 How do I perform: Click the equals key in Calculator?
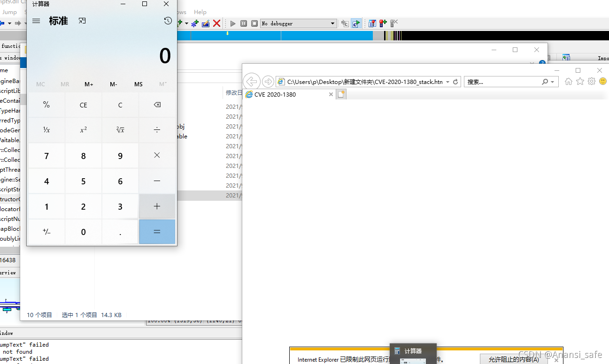tap(157, 232)
